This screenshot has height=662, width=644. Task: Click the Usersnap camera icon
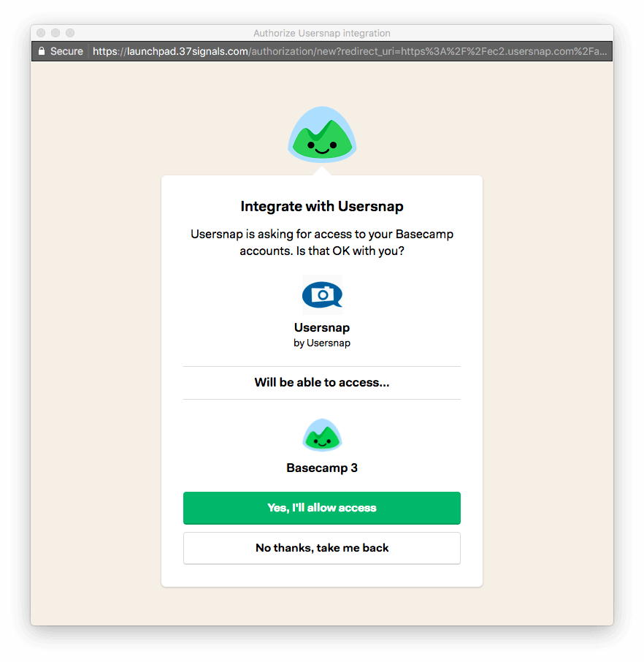click(322, 294)
